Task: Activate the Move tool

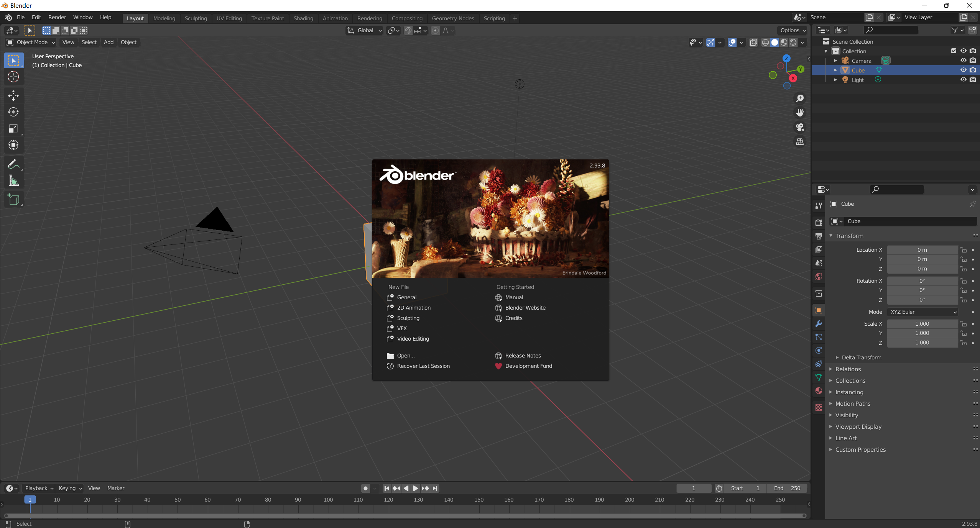Action: click(x=13, y=95)
